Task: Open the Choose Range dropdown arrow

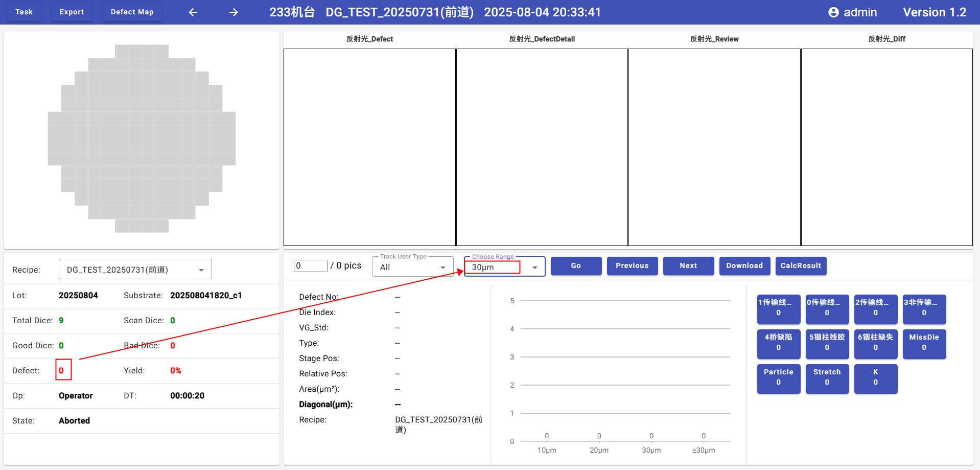Action: [x=534, y=267]
